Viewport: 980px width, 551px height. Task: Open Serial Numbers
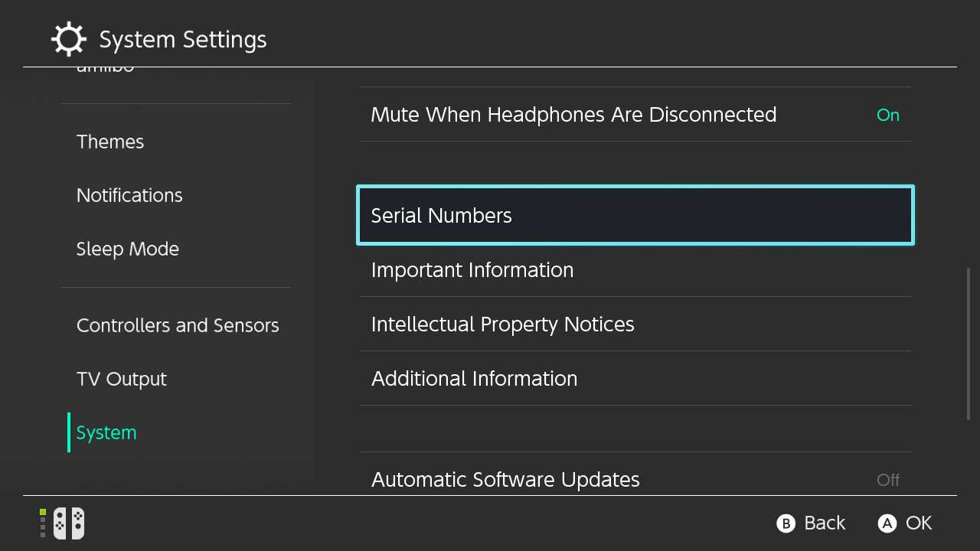tap(635, 215)
